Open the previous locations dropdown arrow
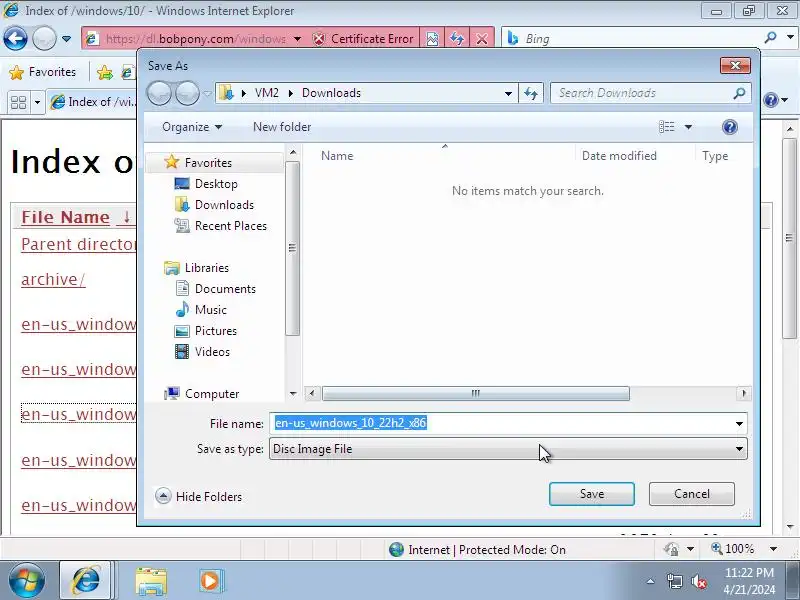Viewport: 800px width, 600px height. tap(508, 93)
